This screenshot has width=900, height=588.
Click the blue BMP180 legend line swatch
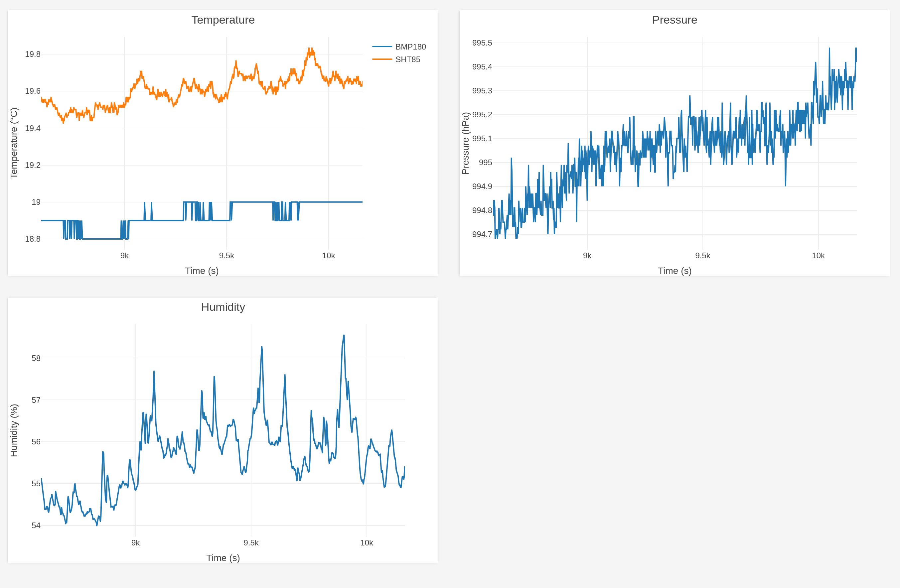coord(381,47)
